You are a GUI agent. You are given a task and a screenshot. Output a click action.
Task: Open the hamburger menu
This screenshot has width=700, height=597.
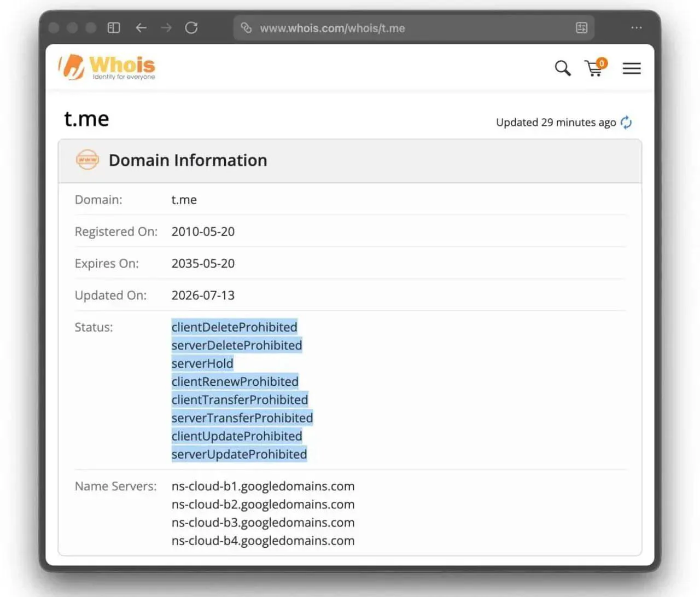click(632, 68)
